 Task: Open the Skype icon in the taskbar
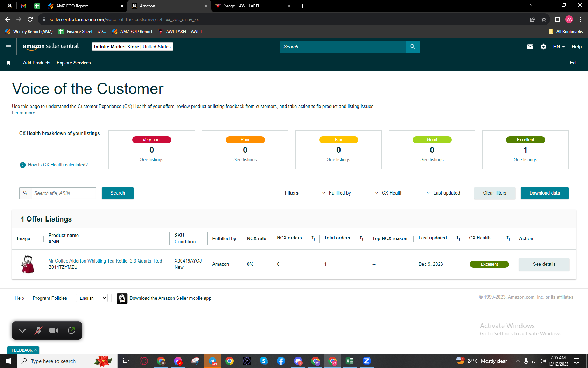click(x=264, y=361)
